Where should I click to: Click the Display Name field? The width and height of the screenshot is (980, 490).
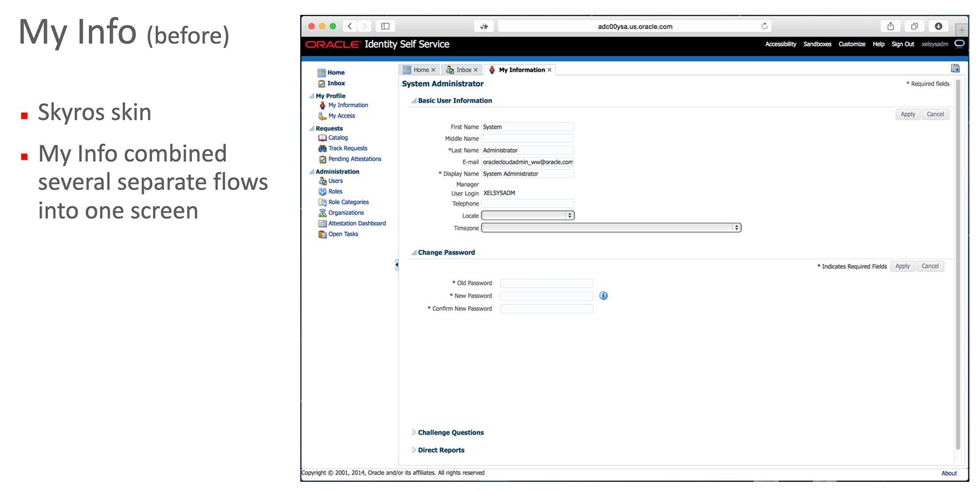[x=528, y=174]
